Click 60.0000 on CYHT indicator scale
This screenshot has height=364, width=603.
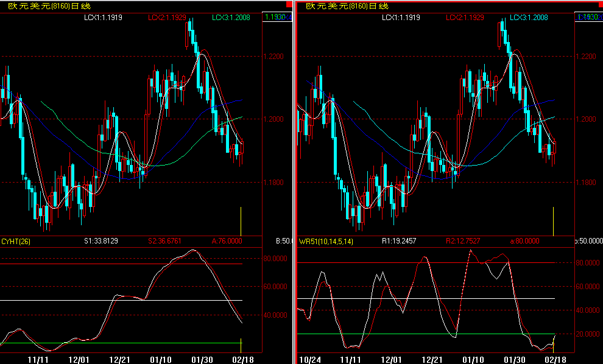pos(275,287)
